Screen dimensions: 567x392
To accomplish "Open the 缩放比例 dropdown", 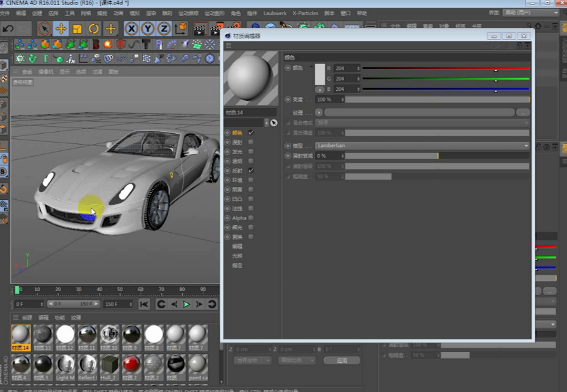I will coord(297,360).
